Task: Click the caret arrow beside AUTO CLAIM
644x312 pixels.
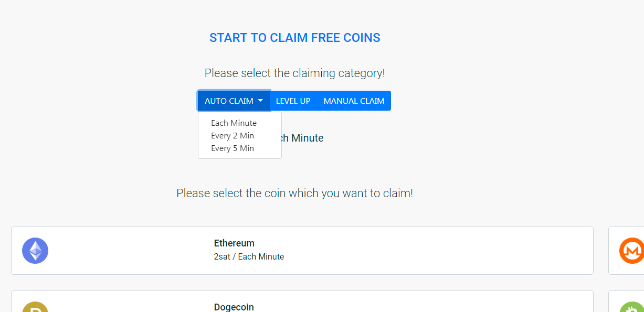Action: point(260,101)
